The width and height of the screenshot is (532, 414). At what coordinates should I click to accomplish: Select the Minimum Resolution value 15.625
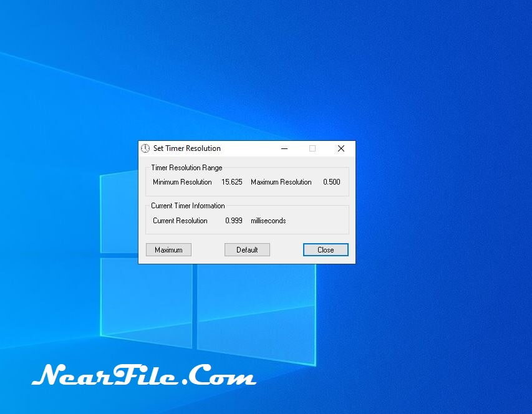tap(231, 182)
